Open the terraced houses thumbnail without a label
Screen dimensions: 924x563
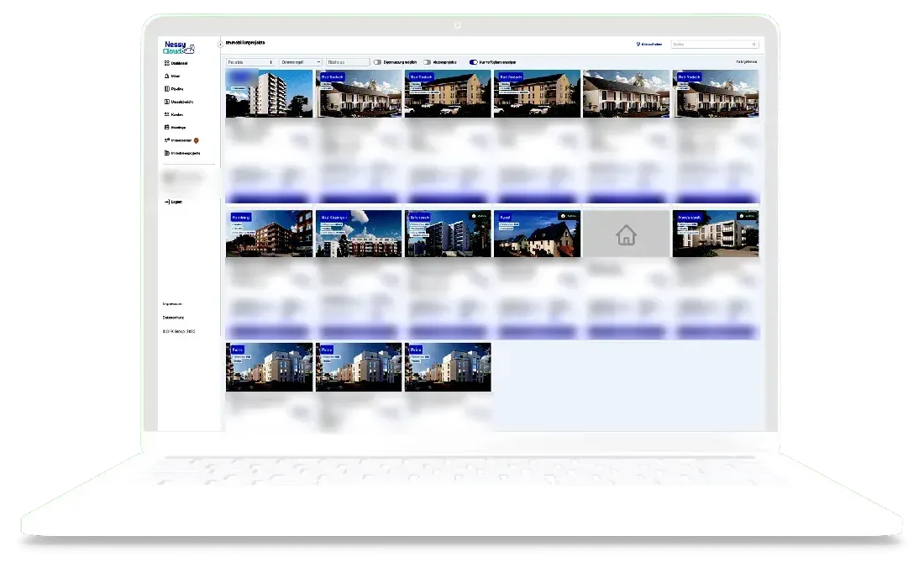click(x=627, y=94)
